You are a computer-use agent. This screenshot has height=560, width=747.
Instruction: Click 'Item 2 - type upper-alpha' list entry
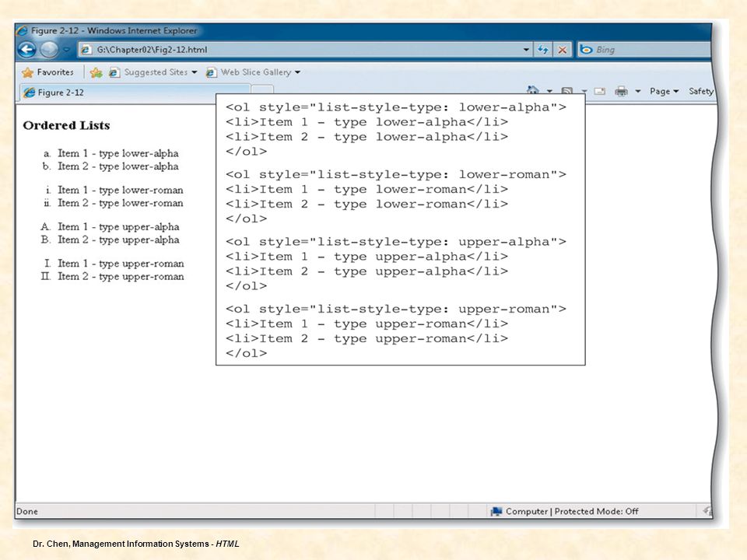[x=118, y=240]
